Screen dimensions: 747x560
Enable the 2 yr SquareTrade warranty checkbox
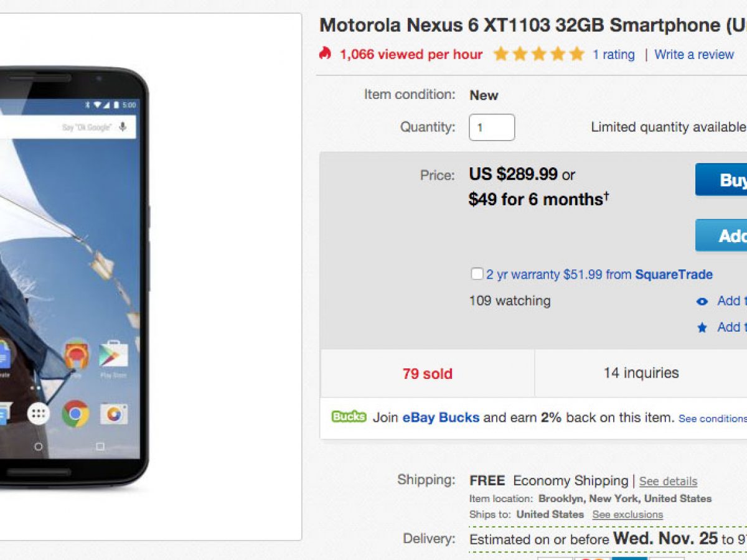pos(477,274)
